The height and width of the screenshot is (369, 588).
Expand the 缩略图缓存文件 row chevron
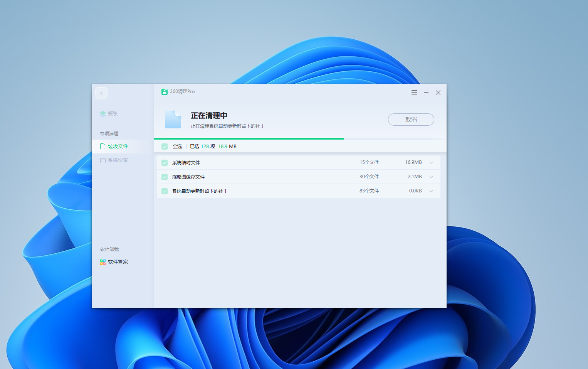[x=431, y=177]
